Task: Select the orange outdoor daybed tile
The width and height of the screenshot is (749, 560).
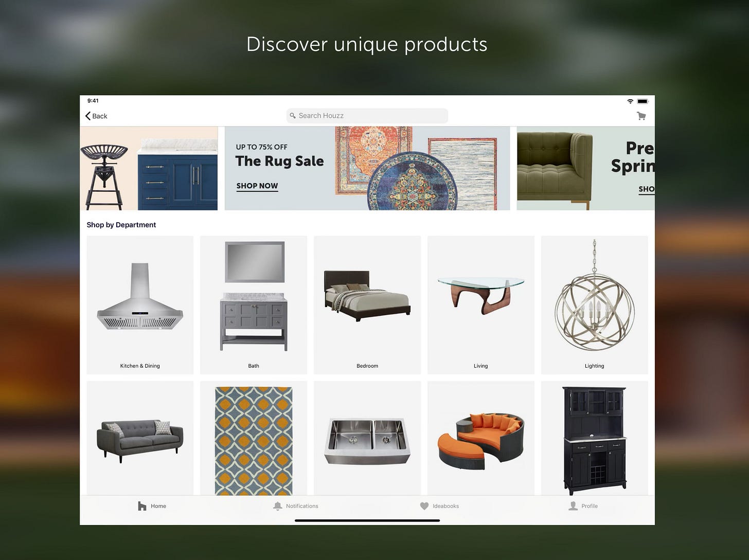Action: 481,438
